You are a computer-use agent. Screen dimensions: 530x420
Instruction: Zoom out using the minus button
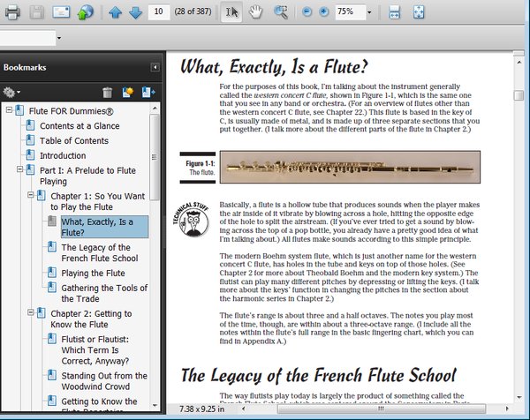(307, 12)
